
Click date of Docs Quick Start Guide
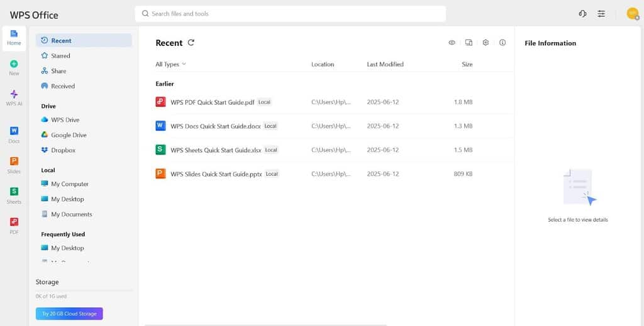coord(383,126)
